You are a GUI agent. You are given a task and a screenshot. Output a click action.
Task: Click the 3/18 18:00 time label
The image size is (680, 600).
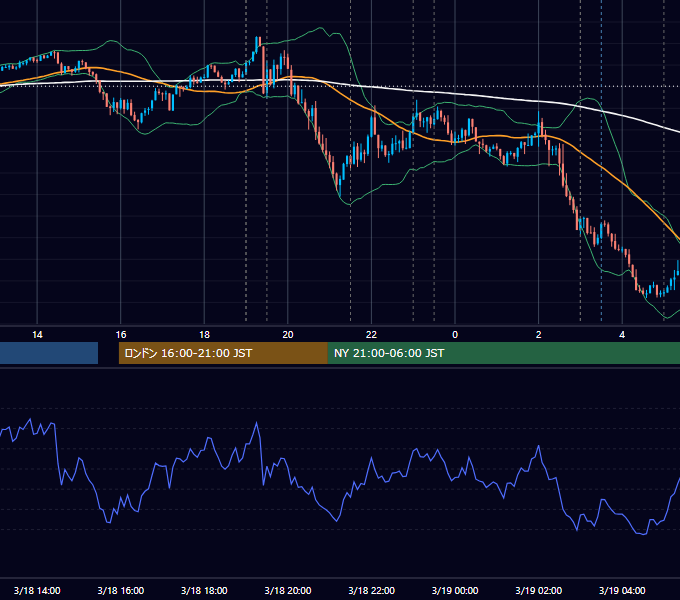coord(204,590)
